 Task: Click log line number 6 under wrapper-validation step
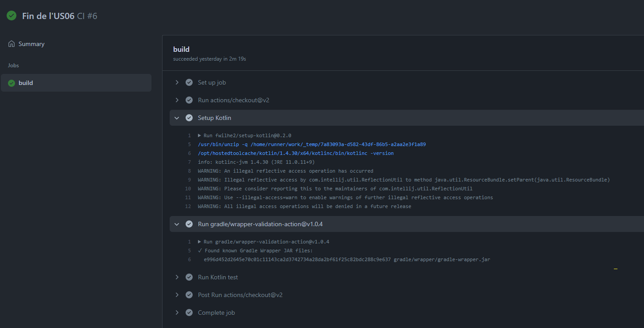(x=189, y=259)
